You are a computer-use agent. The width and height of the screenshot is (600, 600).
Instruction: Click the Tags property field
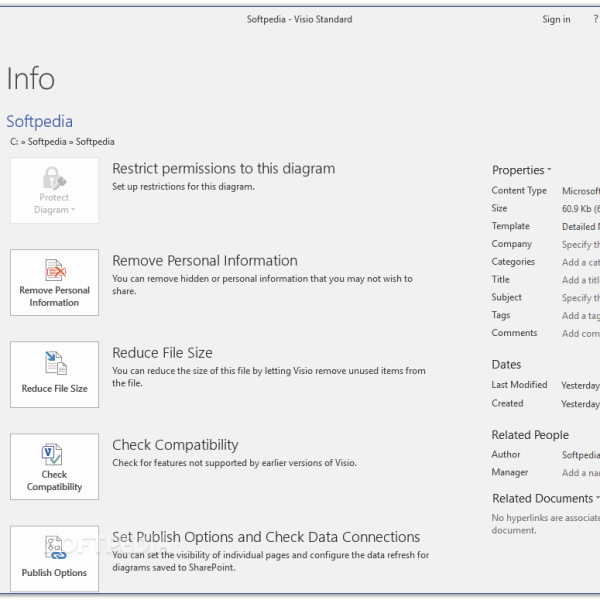[x=580, y=315]
